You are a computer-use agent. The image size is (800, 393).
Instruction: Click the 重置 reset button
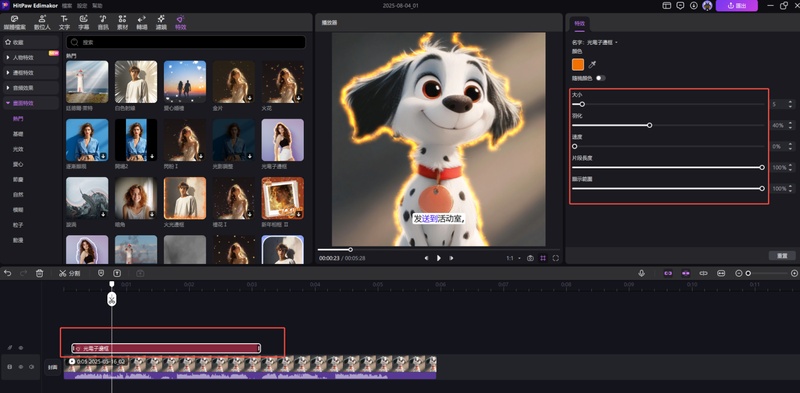tap(782, 256)
